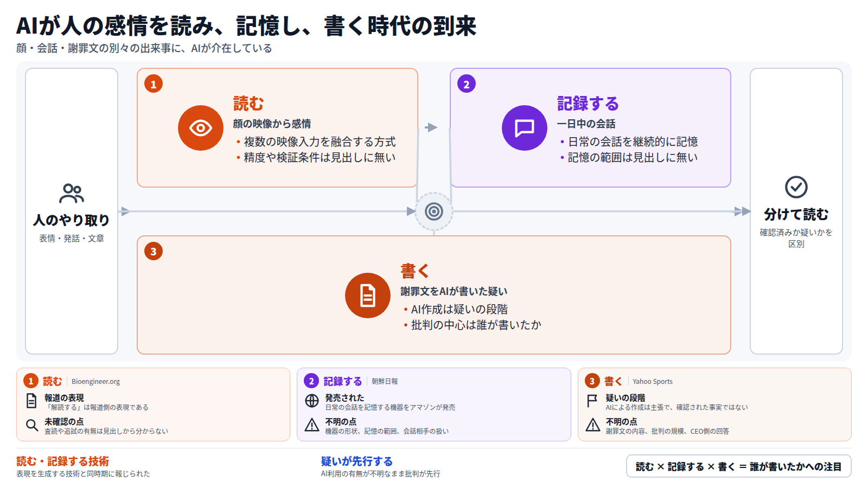
Task: Click the people icon above 人のやり取り
Action: [x=72, y=194]
